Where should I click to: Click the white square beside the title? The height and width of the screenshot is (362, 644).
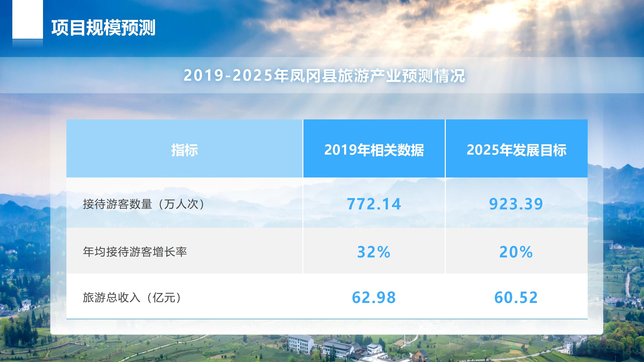tap(28, 19)
